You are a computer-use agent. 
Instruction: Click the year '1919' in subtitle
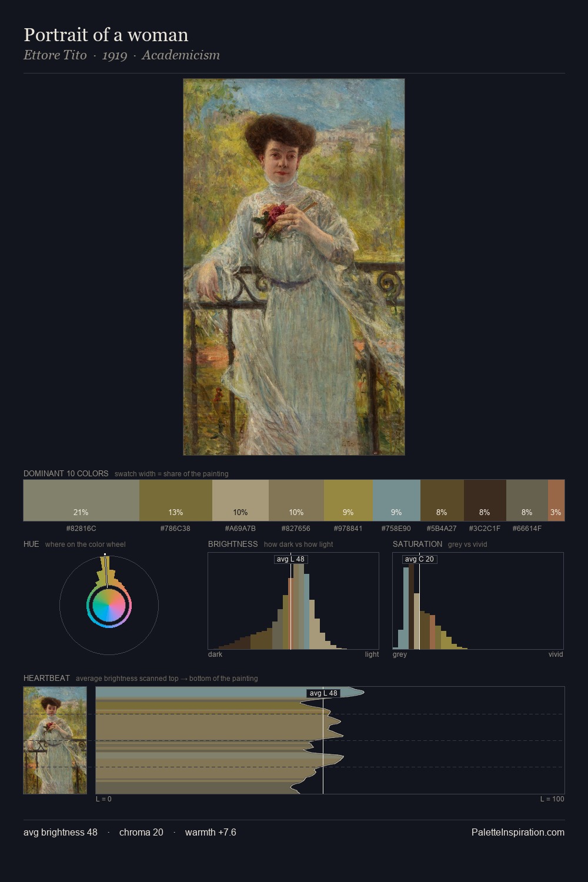(x=115, y=55)
